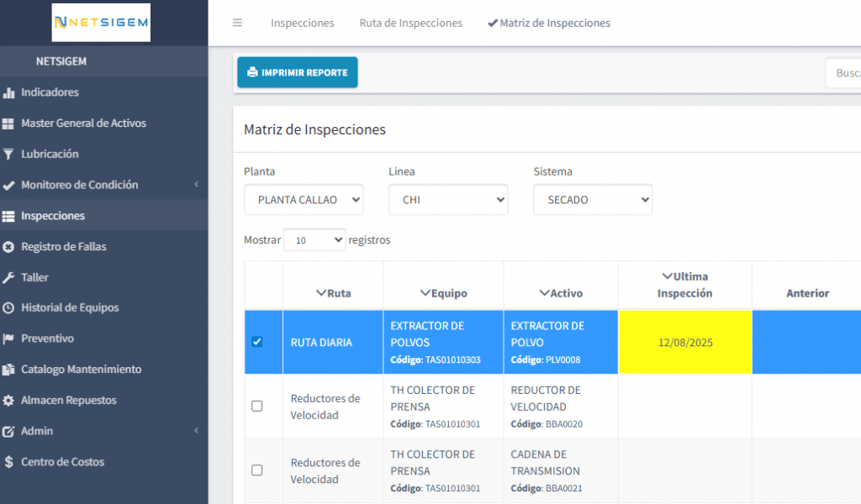Open the Matriz de Inspecciones tab
The width and height of the screenshot is (861, 504).
click(x=549, y=23)
